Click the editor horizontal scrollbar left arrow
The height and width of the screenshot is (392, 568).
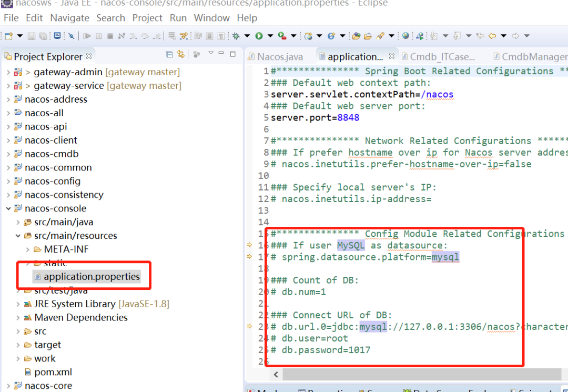pyautogui.click(x=277, y=375)
